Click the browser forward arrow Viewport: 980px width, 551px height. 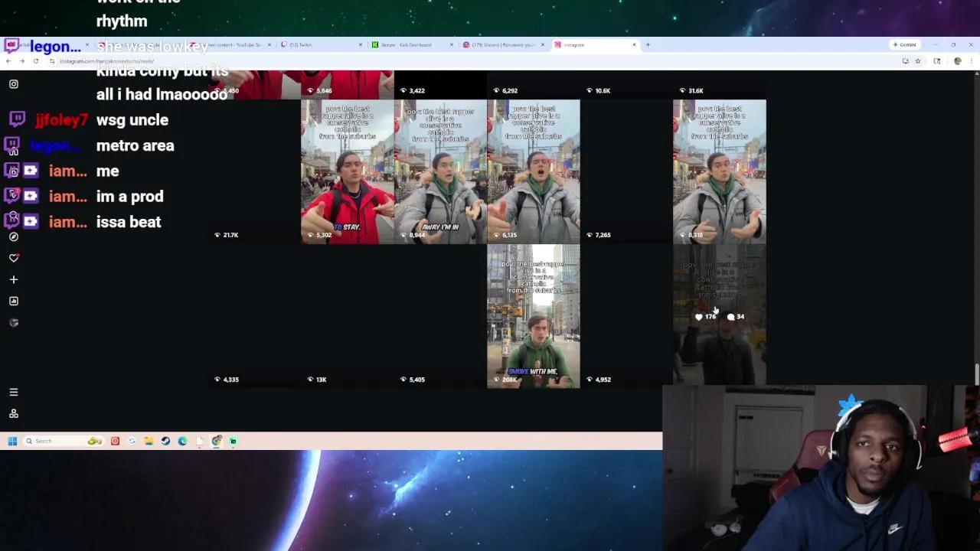(21, 60)
